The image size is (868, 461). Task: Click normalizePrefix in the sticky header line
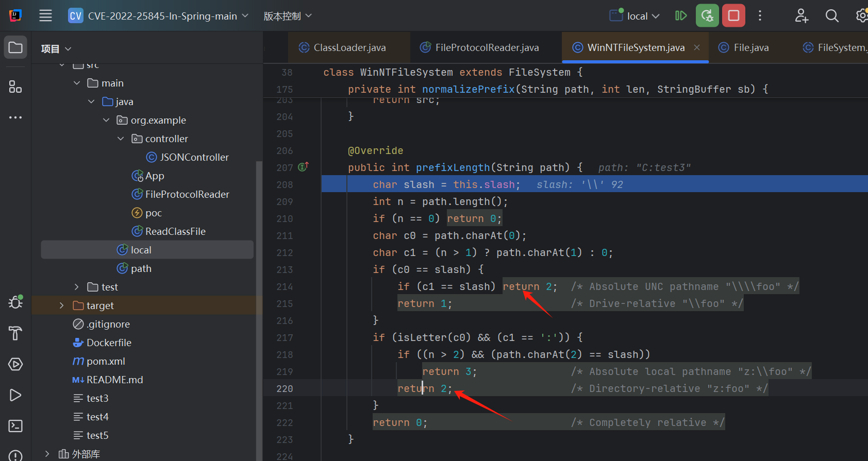469,89
